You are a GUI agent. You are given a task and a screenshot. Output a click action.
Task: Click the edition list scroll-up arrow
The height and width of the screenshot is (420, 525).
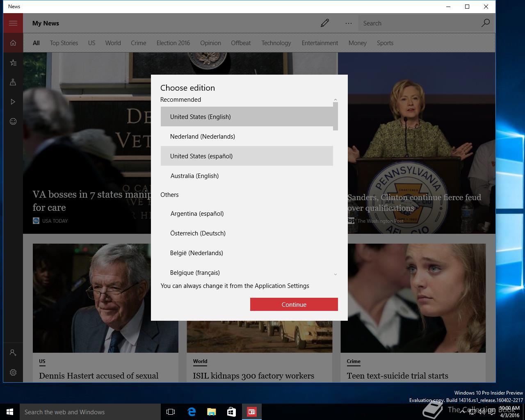pyautogui.click(x=336, y=100)
